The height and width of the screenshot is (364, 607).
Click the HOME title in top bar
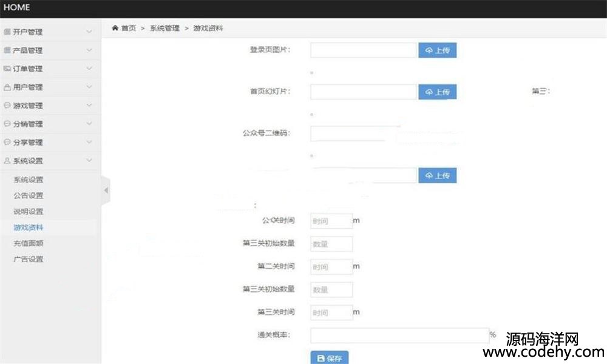(16, 7)
